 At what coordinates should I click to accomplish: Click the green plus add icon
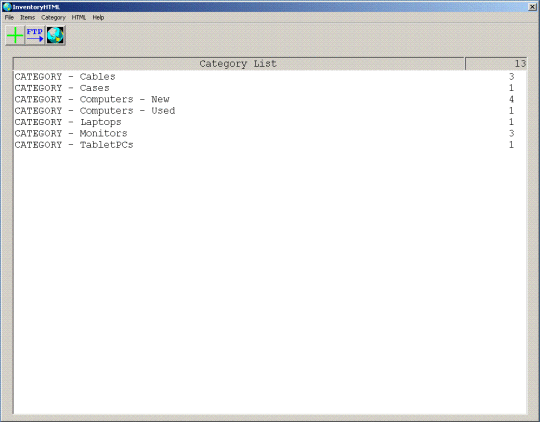15,35
